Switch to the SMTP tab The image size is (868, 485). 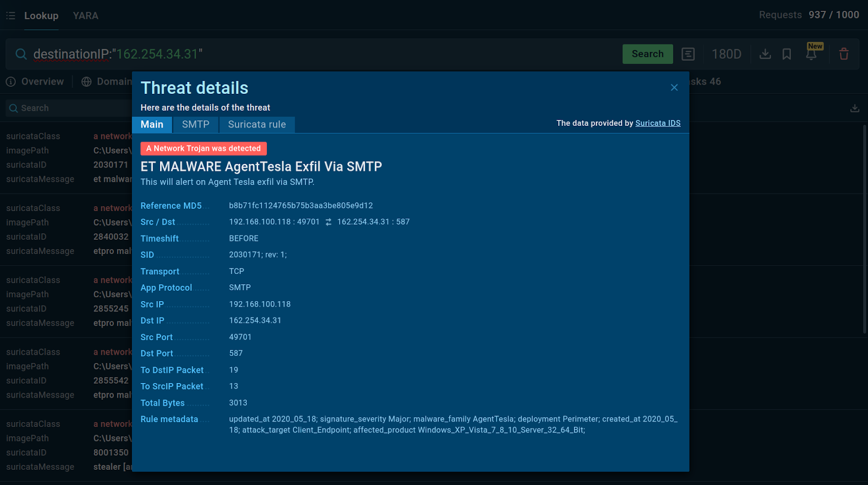coord(195,124)
